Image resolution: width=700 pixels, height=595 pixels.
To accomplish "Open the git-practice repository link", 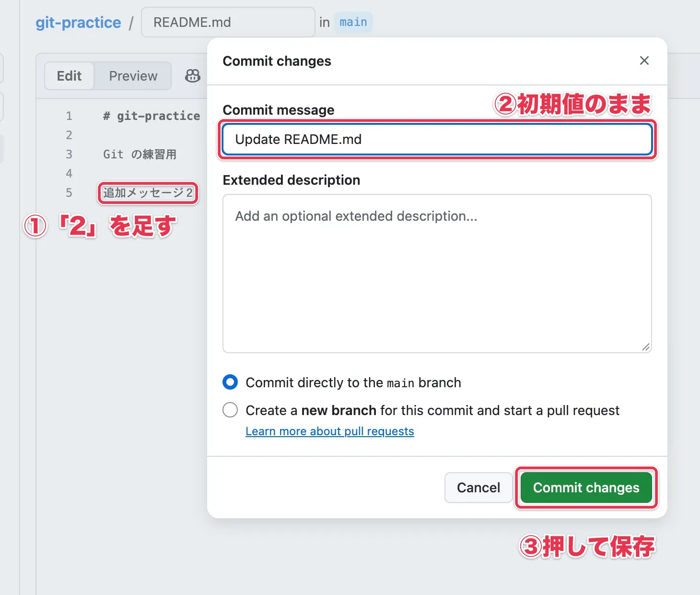I will [x=78, y=23].
